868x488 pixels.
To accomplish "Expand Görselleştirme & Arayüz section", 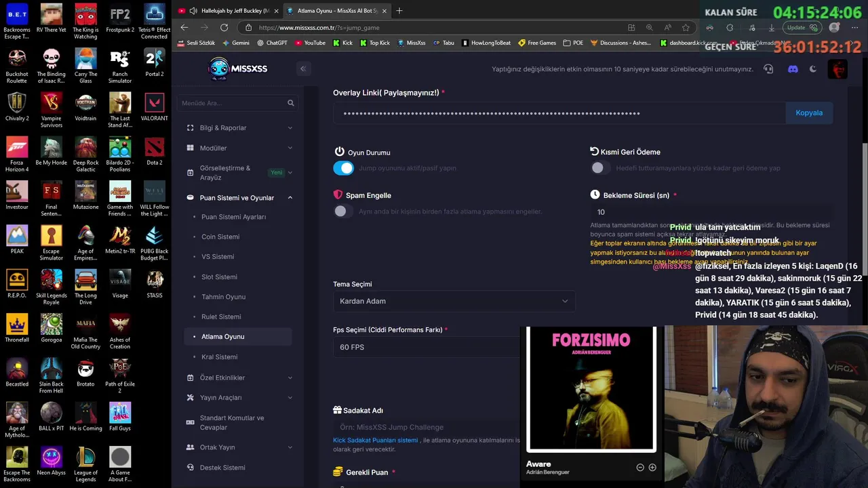I will pos(239,173).
